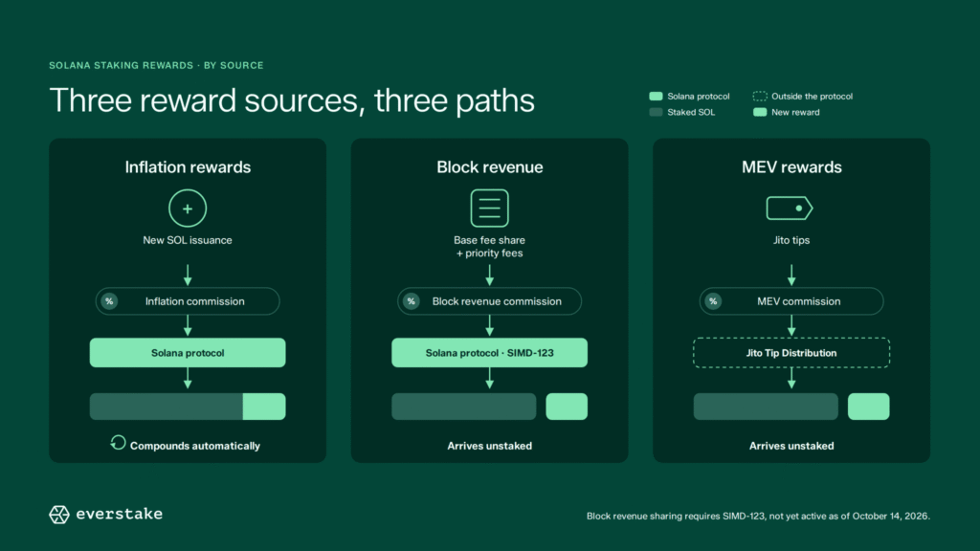Click the Everstake hexagon logo icon
Viewport: 980px width, 551px height.
click(59, 514)
